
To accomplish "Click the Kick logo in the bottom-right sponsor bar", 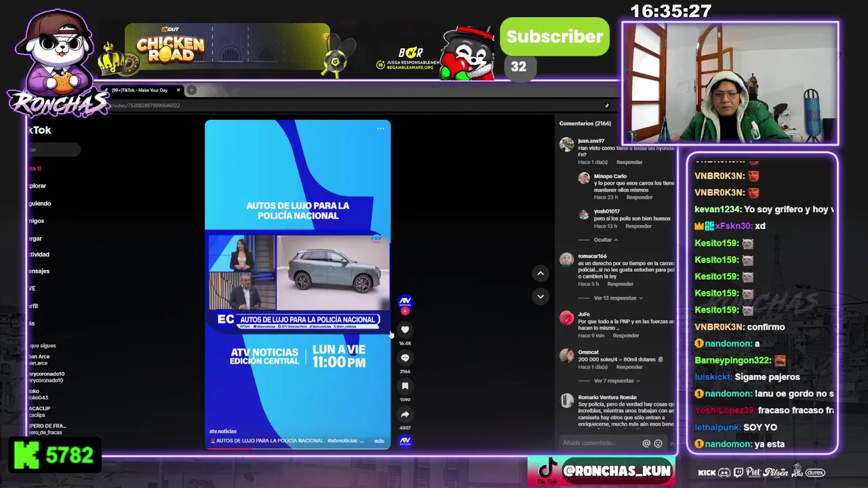I will (707, 472).
